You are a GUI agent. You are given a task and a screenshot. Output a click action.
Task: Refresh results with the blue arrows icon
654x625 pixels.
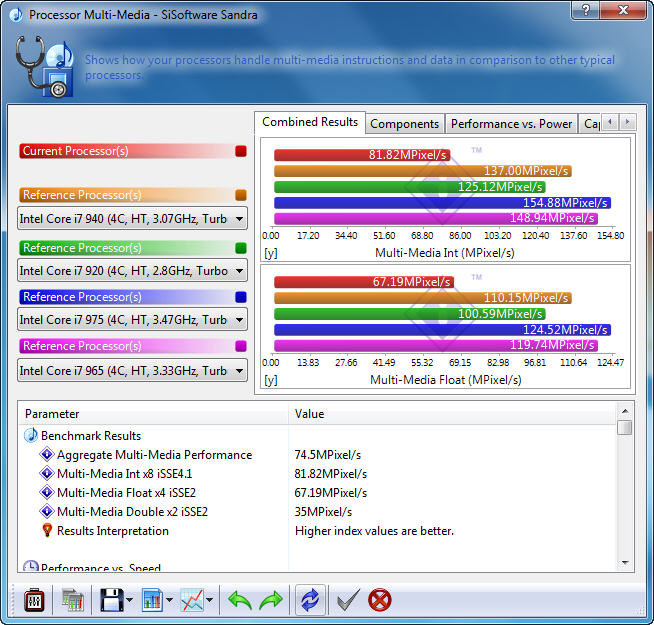[x=310, y=600]
